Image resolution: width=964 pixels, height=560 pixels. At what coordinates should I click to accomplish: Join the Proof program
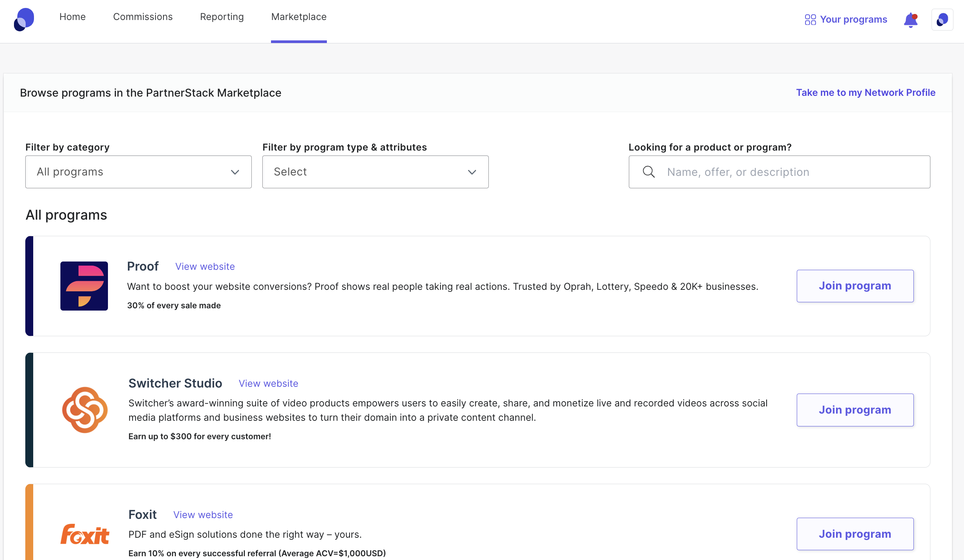855,286
